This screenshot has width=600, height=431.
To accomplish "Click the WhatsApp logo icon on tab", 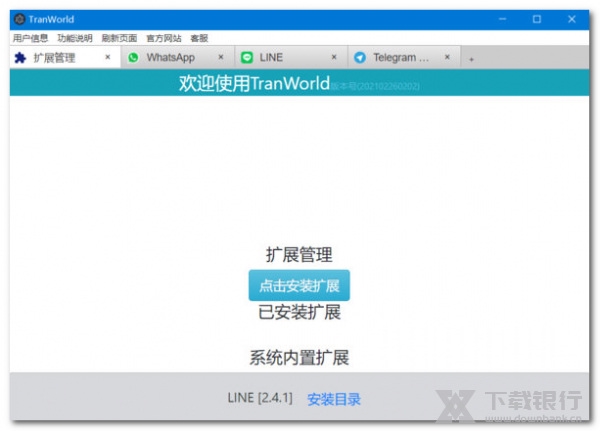I will 133,57.
